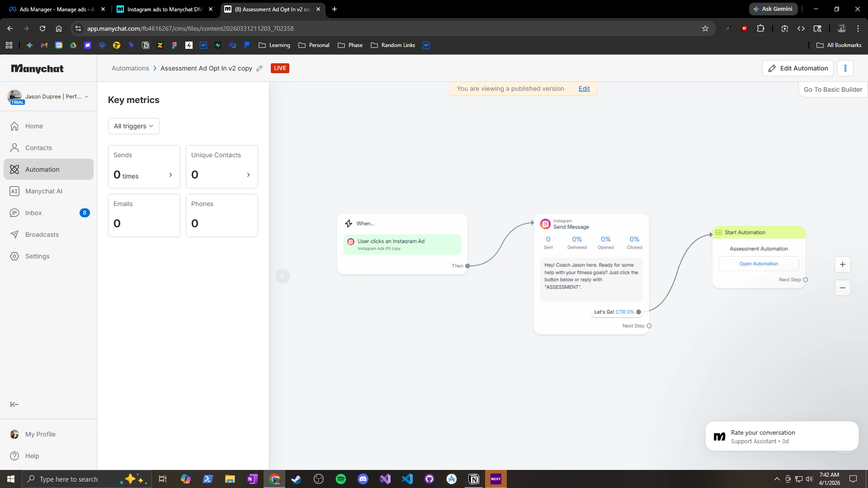Screen dimensions: 868x488
Task: Expand the Unique Contacts metric chevron
Action: click(x=248, y=175)
